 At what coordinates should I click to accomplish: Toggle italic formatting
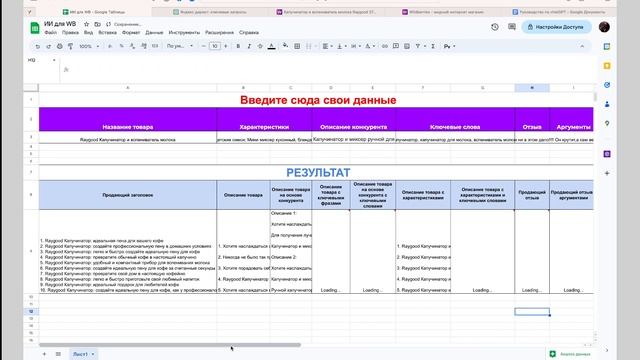pyautogui.click(x=249, y=47)
